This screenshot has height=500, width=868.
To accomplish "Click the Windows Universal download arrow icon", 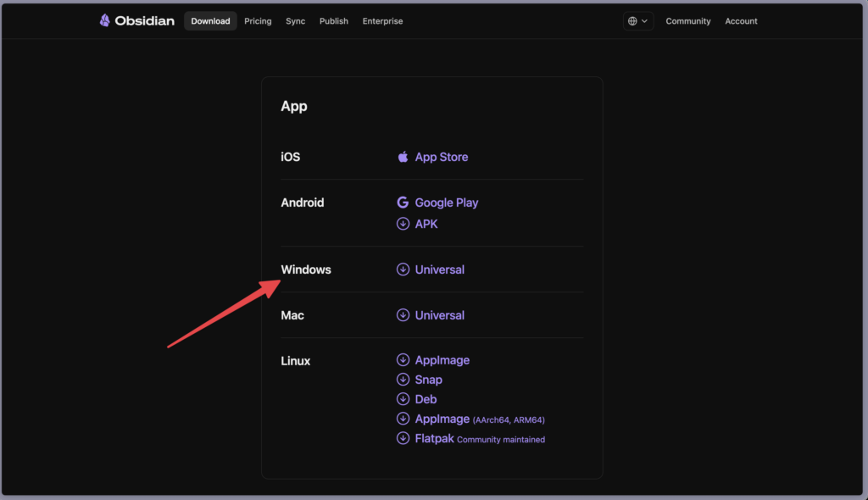I will (x=403, y=269).
